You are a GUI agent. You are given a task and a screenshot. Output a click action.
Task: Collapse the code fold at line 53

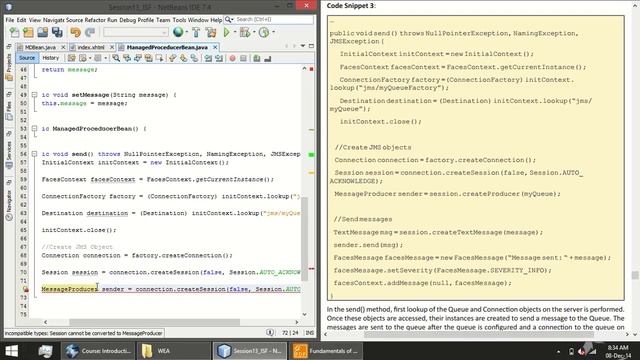35,129
